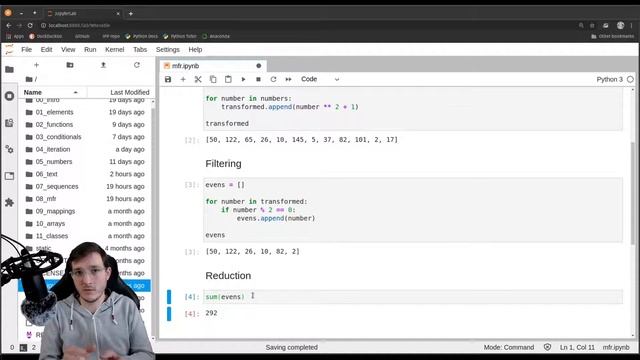Open the 02_functions folder
The image size is (640, 360).
tap(85, 124)
